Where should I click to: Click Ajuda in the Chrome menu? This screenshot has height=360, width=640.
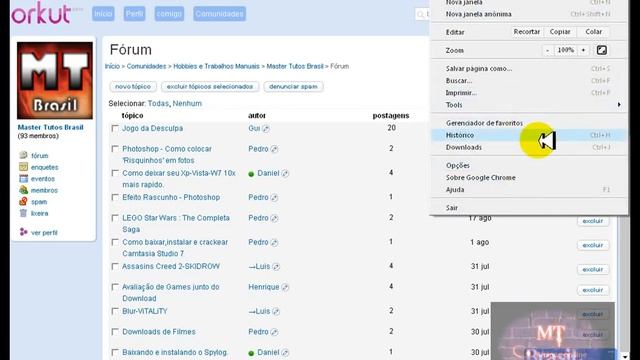tap(529, 189)
